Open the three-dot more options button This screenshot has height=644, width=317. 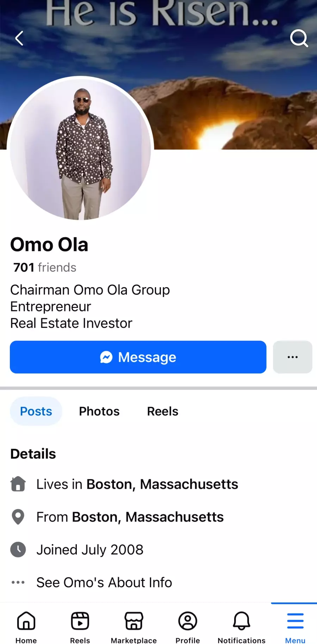[x=292, y=357]
